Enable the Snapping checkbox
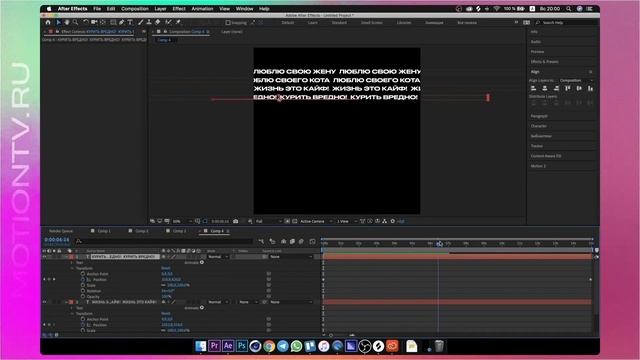 [228, 22]
